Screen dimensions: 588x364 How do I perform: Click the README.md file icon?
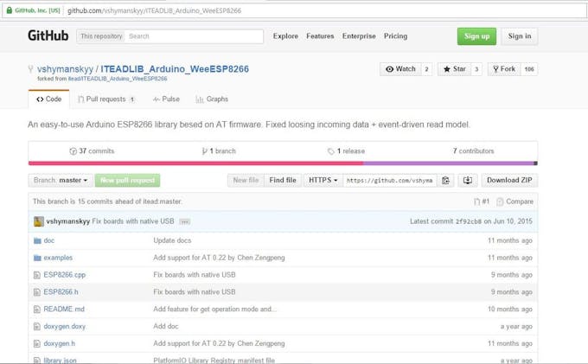click(x=36, y=310)
